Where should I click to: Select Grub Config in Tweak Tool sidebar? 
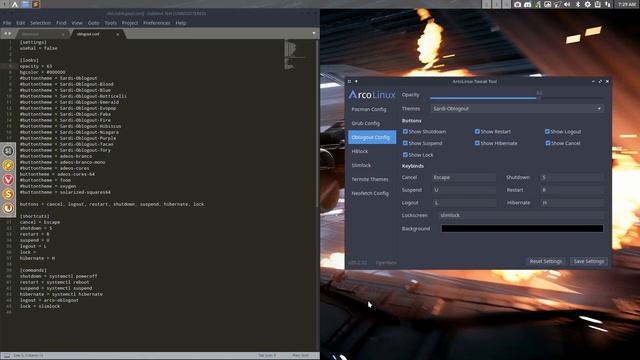(372, 123)
